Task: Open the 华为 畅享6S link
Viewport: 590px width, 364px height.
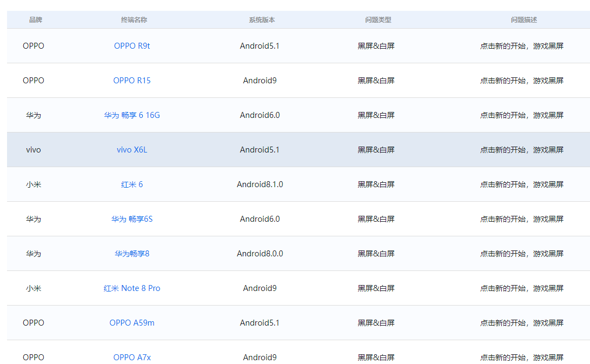Action: [x=132, y=219]
